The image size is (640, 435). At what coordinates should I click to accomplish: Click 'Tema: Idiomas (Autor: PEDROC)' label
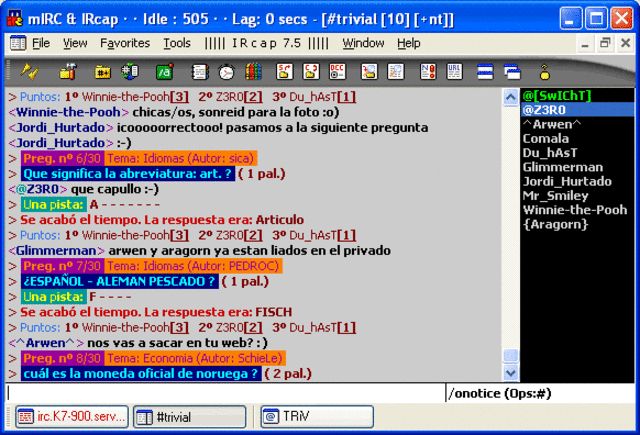click(x=193, y=266)
